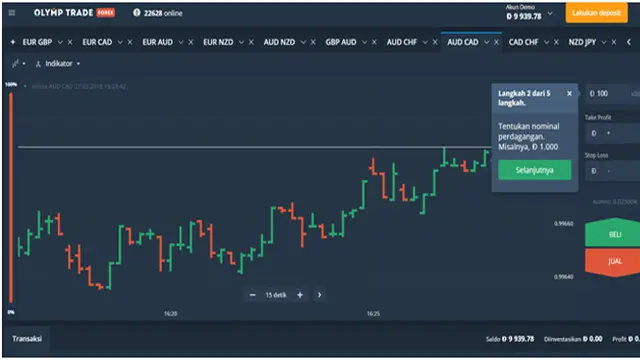Open the Akun Demo account dropdown
This screenshot has height=360, width=640.
pyautogui.click(x=529, y=13)
